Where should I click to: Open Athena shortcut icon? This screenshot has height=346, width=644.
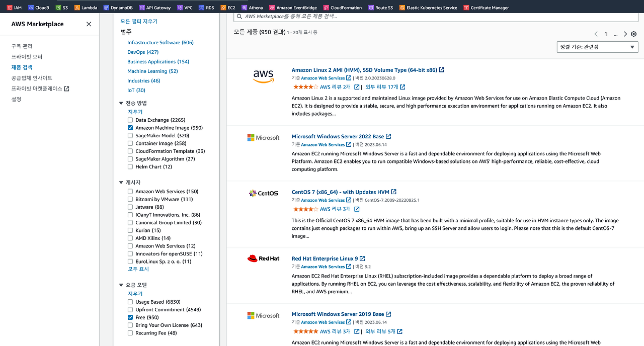pyautogui.click(x=245, y=8)
